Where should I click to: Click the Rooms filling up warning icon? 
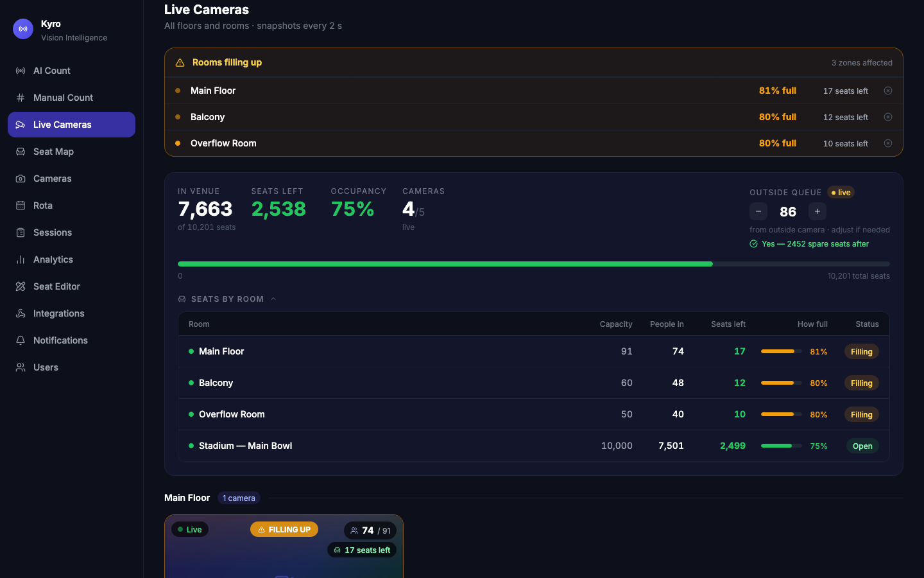point(180,62)
